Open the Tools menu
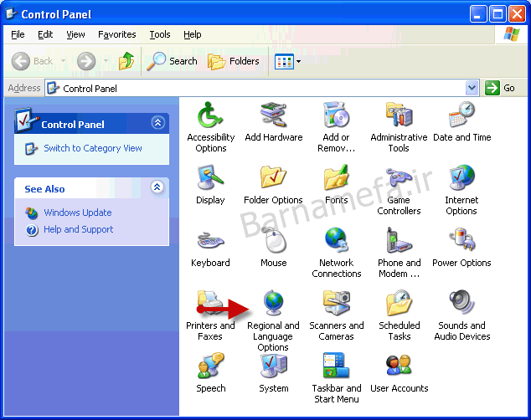Viewport: 531px width, 420px height. click(160, 34)
